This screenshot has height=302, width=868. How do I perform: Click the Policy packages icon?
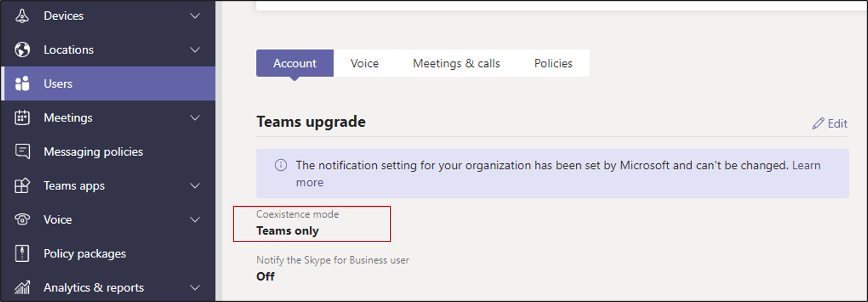[x=22, y=254]
